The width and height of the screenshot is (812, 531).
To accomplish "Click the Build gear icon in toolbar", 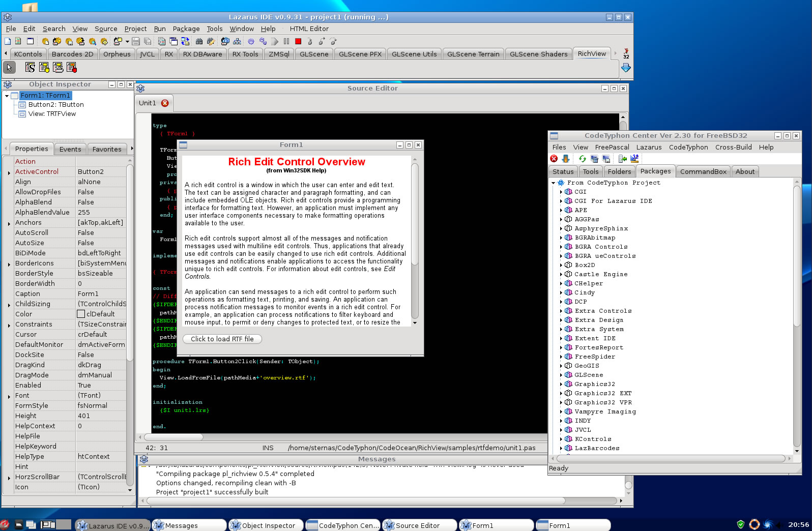I will pyautogui.click(x=251, y=41).
